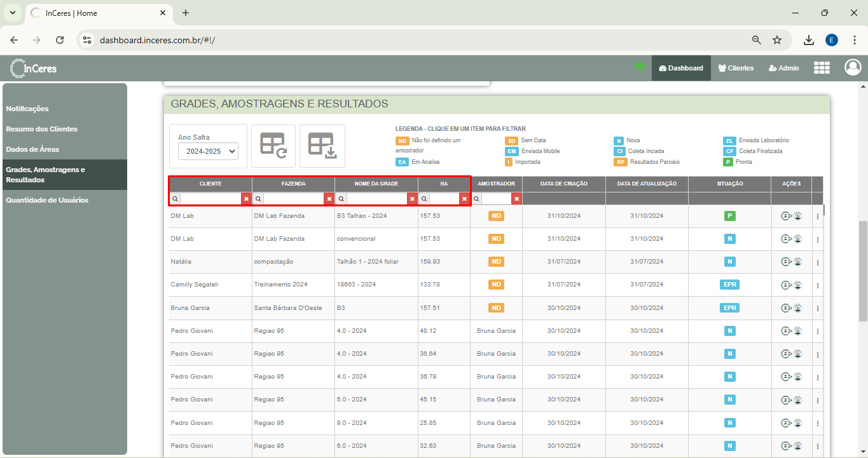The height and width of the screenshot is (458, 868).
Task: Click the Chrome downloads icon
Action: coord(808,40)
